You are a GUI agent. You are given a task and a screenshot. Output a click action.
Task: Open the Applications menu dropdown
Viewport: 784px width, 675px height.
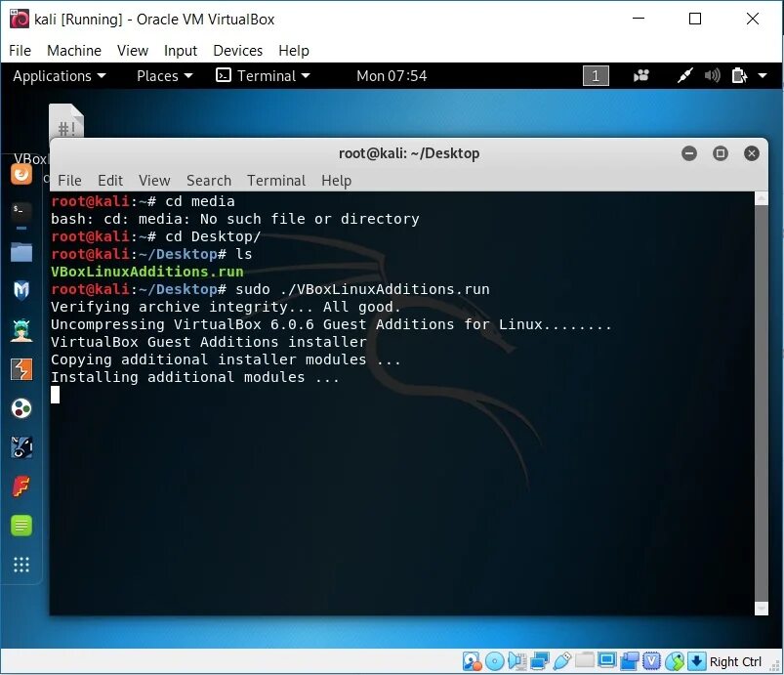(60, 76)
